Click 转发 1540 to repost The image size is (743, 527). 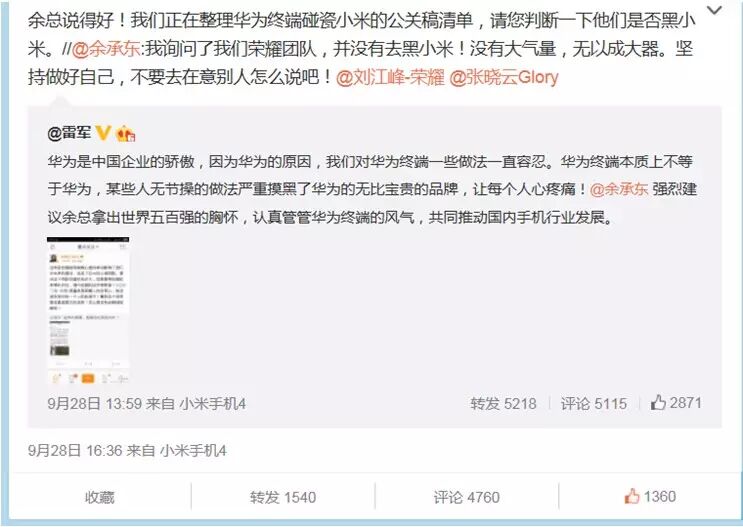click(283, 497)
